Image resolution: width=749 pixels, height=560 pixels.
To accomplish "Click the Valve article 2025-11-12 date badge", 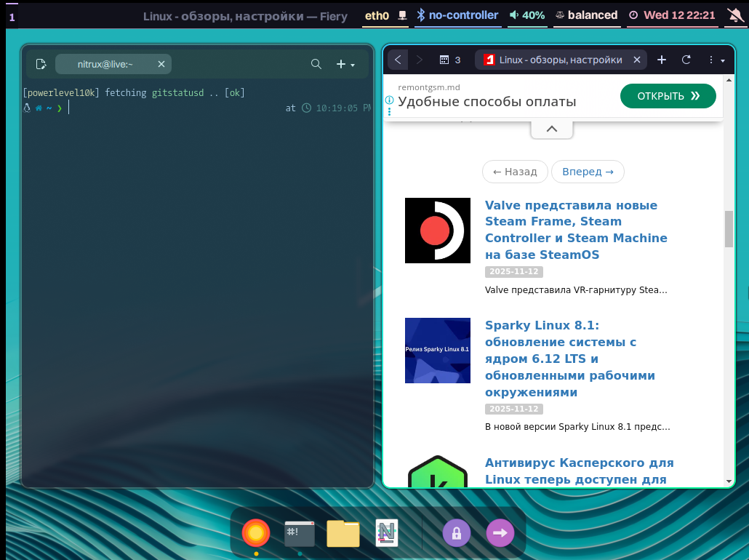I will [514, 271].
